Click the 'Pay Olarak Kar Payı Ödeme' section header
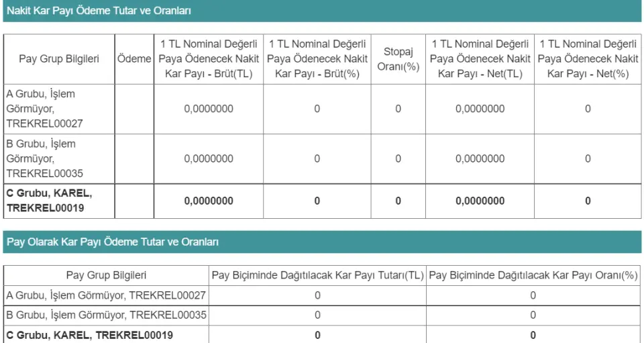644x343 pixels. coord(112,242)
